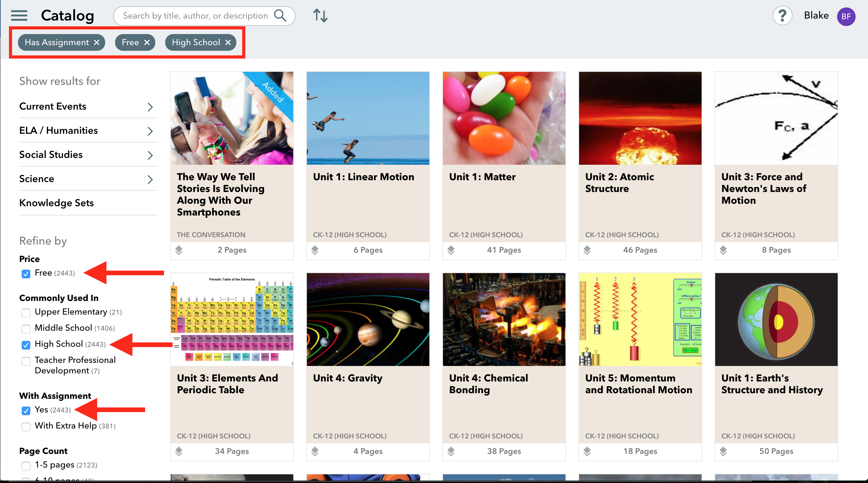Check Teacher Professional Development checkbox

[26, 361]
